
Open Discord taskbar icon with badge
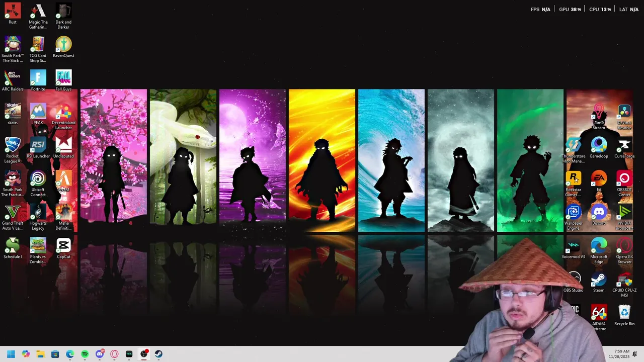click(100, 354)
